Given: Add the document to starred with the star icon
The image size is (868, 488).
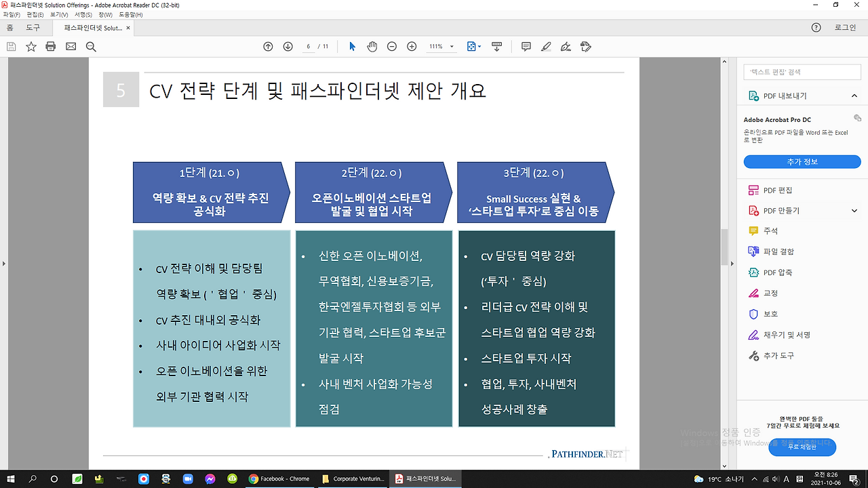Looking at the screenshot, I should 31,47.
